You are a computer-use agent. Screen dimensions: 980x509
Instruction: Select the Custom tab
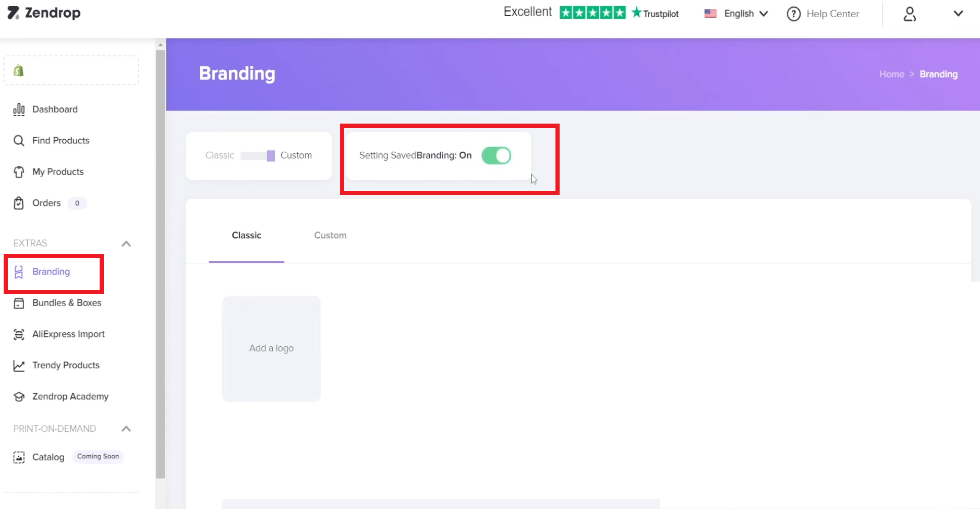pos(330,235)
